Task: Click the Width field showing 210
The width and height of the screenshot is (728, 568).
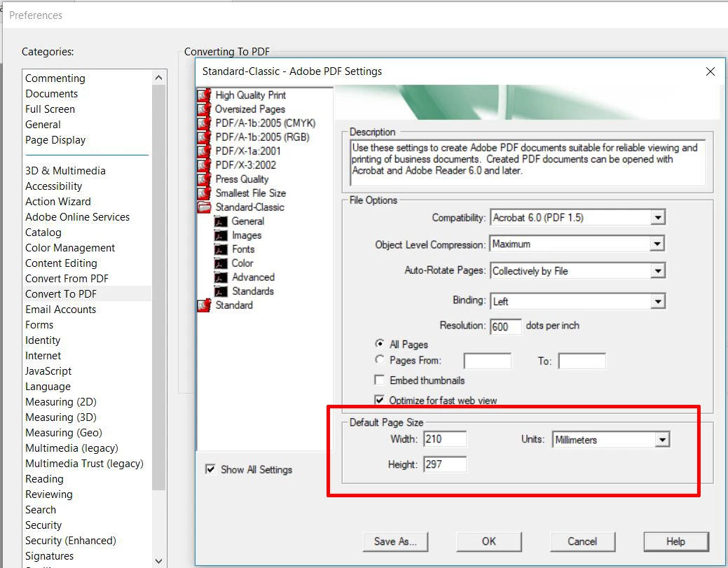Action: pyautogui.click(x=444, y=439)
